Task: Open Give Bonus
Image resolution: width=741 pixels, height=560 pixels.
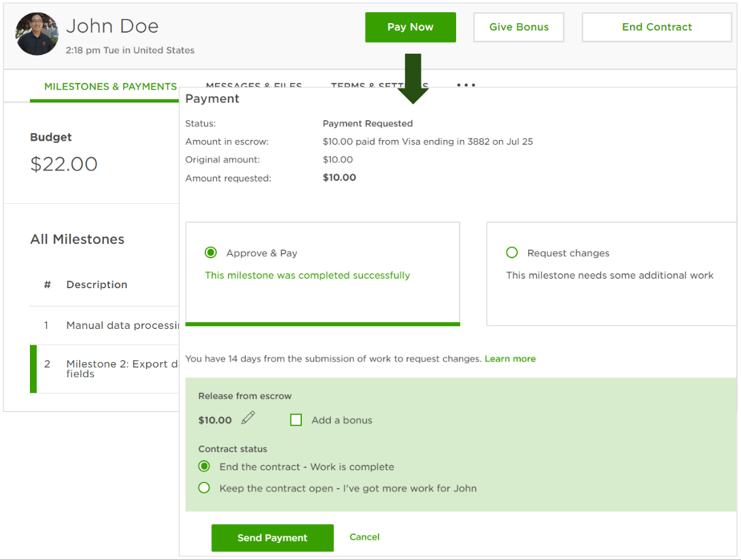Action: pos(519,27)
